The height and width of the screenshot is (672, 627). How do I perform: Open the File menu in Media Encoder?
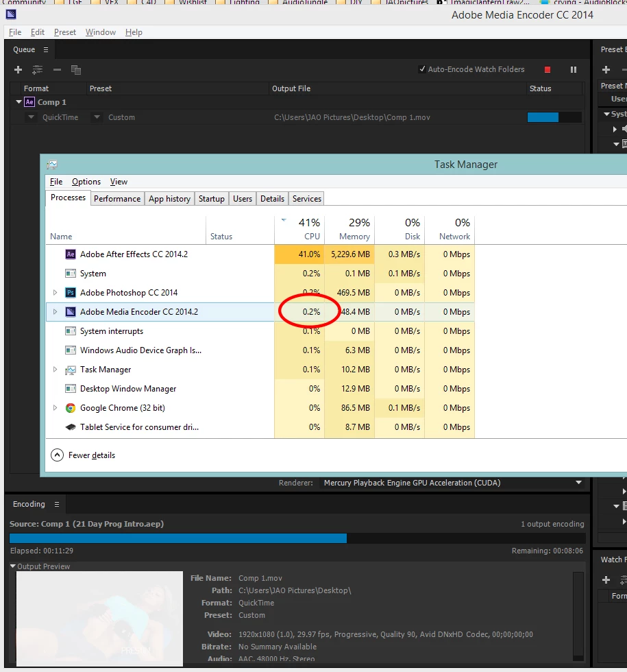(x=15, y=32)
